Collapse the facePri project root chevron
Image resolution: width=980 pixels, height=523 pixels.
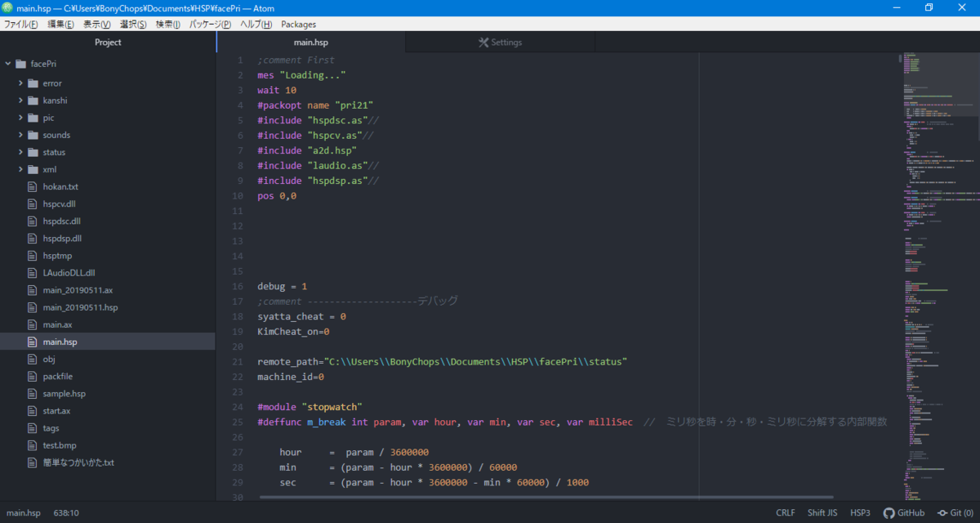click(x=8, y=64)
